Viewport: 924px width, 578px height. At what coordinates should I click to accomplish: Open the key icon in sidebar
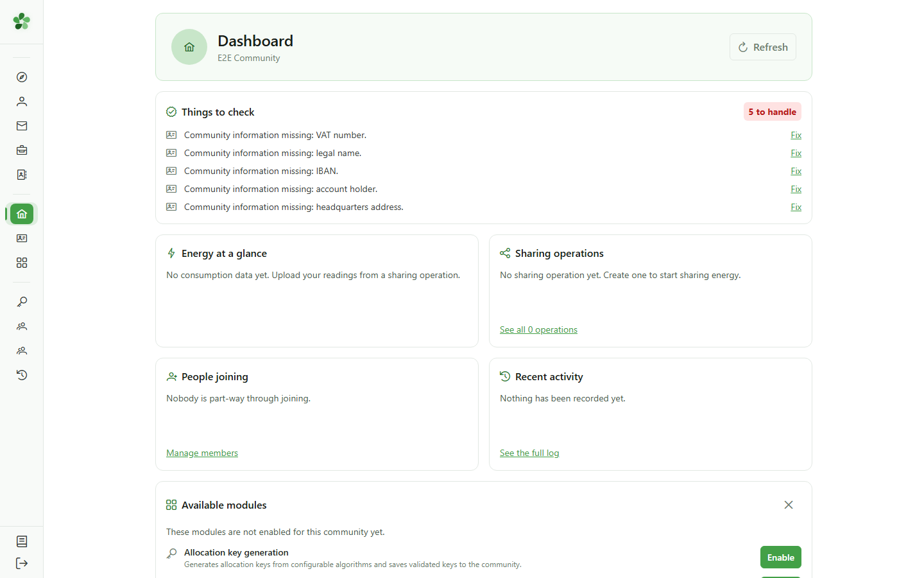tap(22, 302)
